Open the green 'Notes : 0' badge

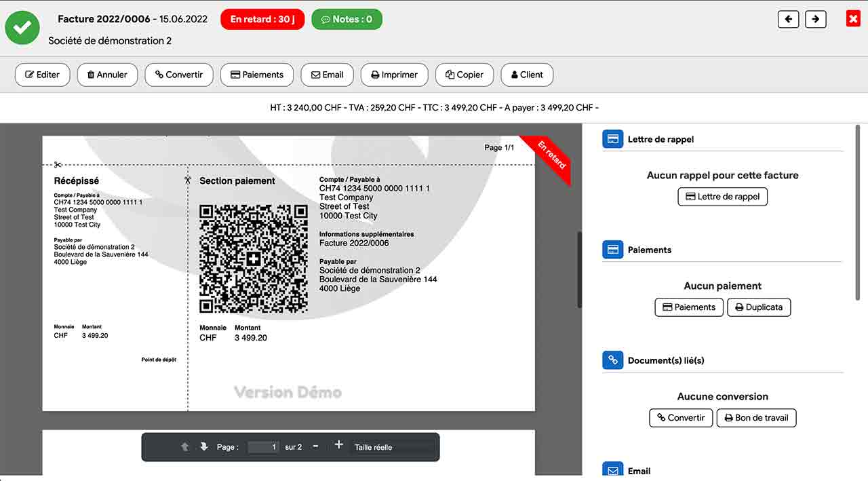pyautogui.click(x=347, y=19)
